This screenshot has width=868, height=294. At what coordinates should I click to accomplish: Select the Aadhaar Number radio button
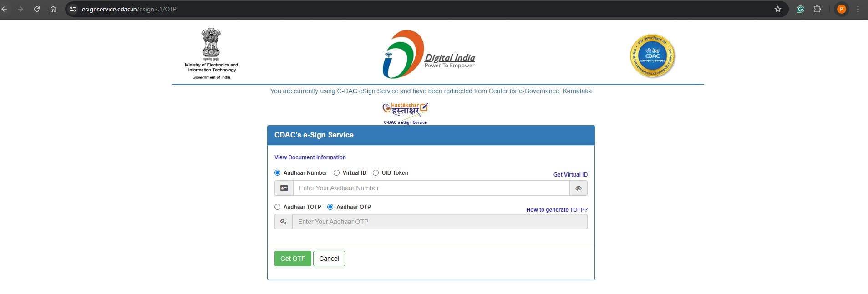(x=278, y=173)
